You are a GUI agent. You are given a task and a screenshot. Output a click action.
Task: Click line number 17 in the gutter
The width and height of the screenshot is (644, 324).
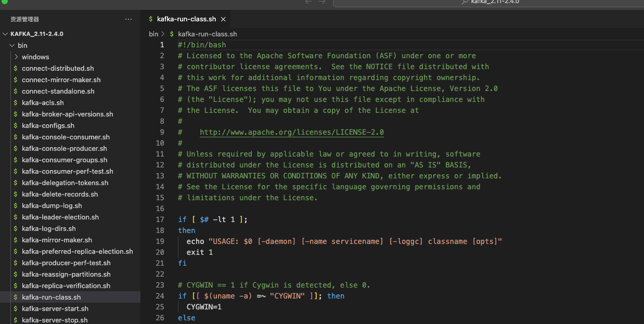click(160, 219)
